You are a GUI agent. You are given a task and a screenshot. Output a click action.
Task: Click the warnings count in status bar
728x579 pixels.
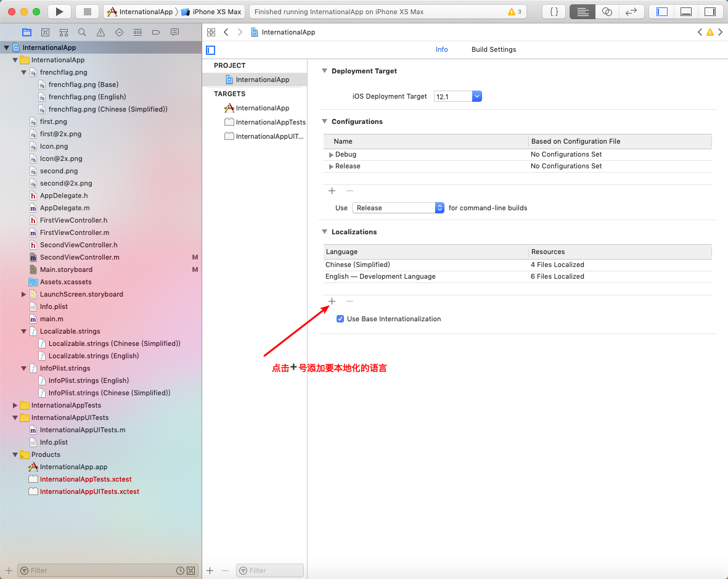[515, 12]
